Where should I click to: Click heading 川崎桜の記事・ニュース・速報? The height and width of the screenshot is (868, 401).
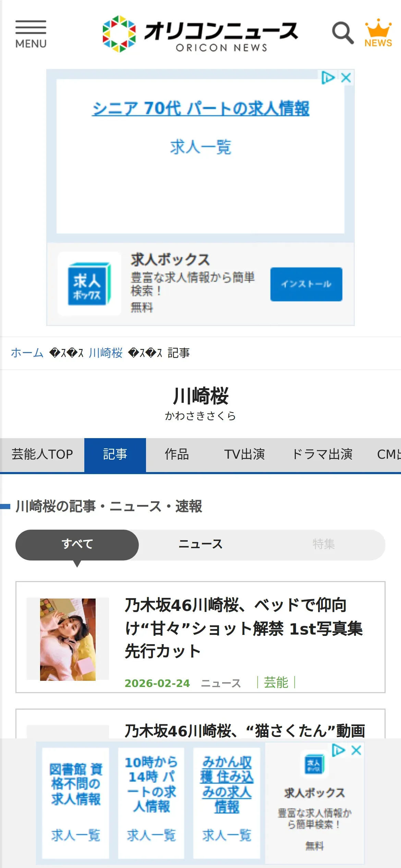(x=109, y=506)
